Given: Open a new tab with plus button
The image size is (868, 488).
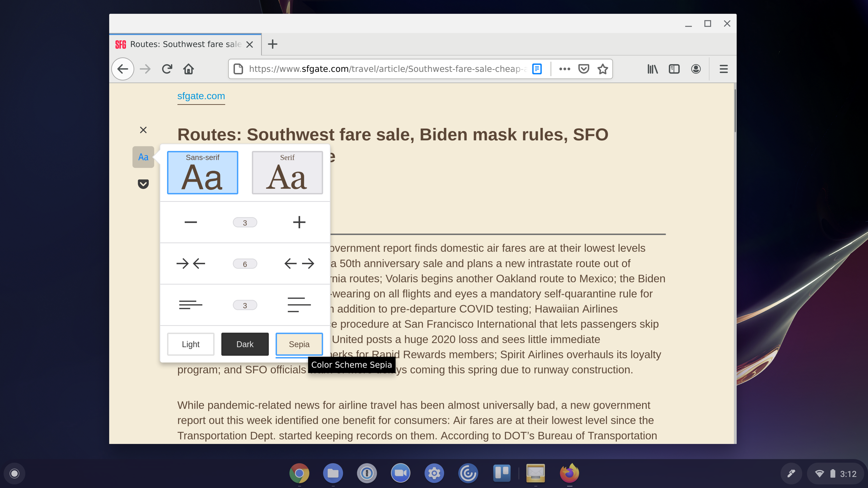Looking at the screenshot, I should [272, 44].
